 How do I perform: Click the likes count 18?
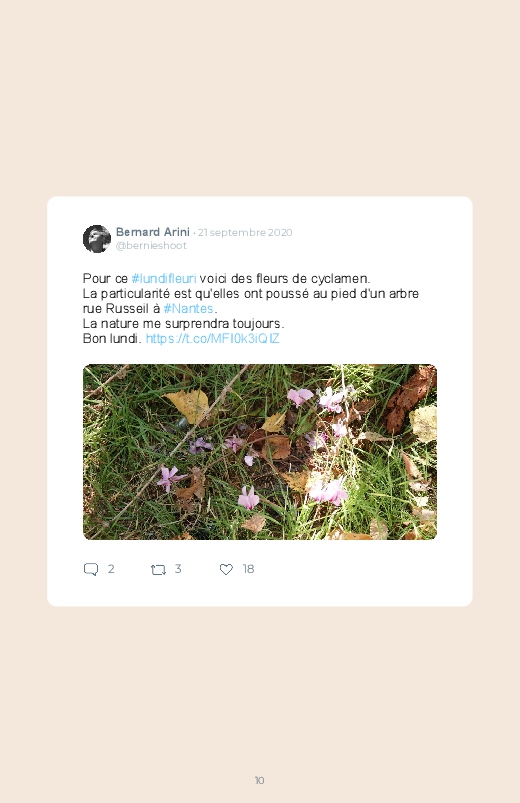(248, 569)
